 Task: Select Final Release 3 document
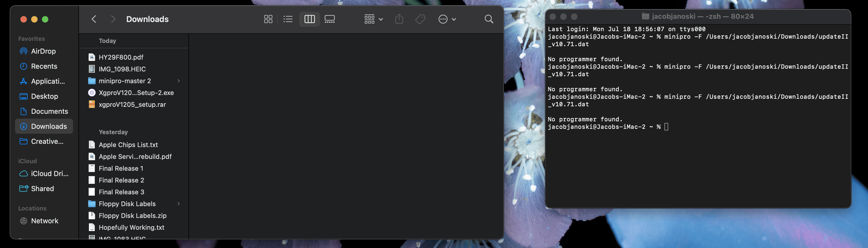pyautogui.click(x=134, y=192)
